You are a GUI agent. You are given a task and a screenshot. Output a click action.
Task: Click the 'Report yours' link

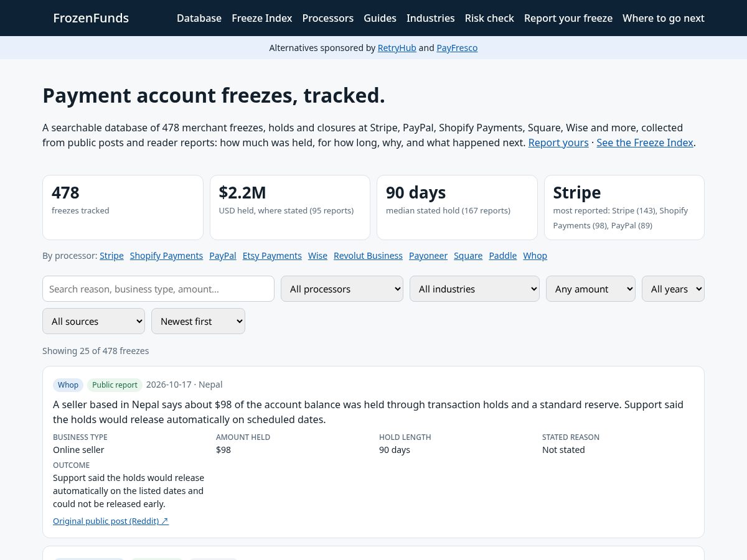558,142
